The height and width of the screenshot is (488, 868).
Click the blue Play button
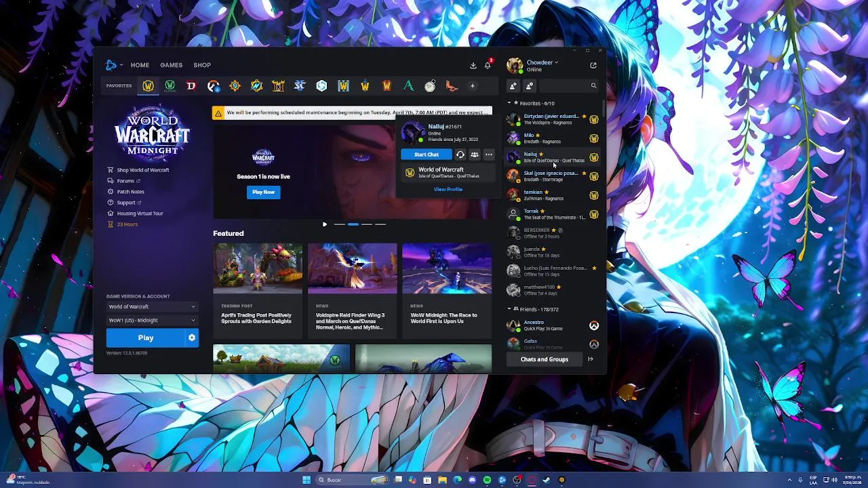click(145, 338)
